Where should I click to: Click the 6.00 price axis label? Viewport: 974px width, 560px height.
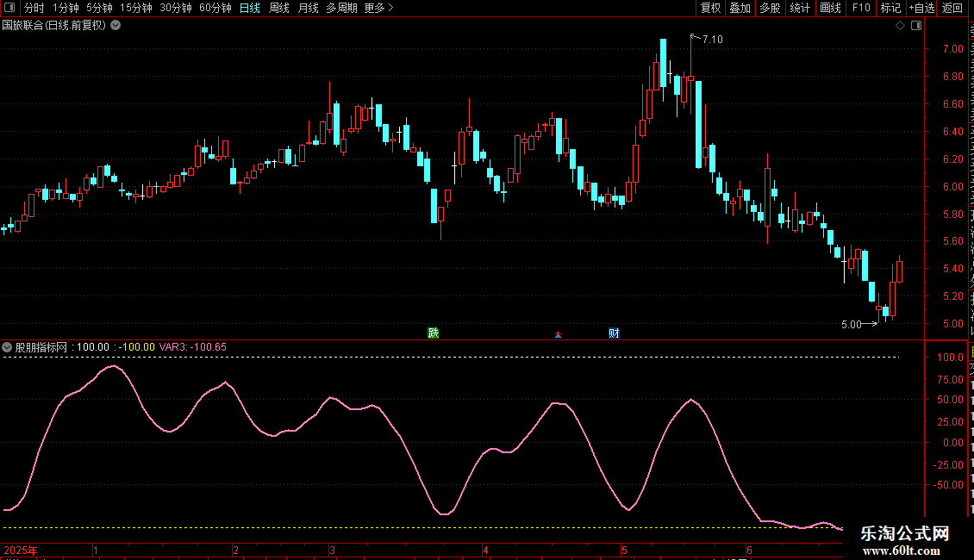click(x=952, y=186)
